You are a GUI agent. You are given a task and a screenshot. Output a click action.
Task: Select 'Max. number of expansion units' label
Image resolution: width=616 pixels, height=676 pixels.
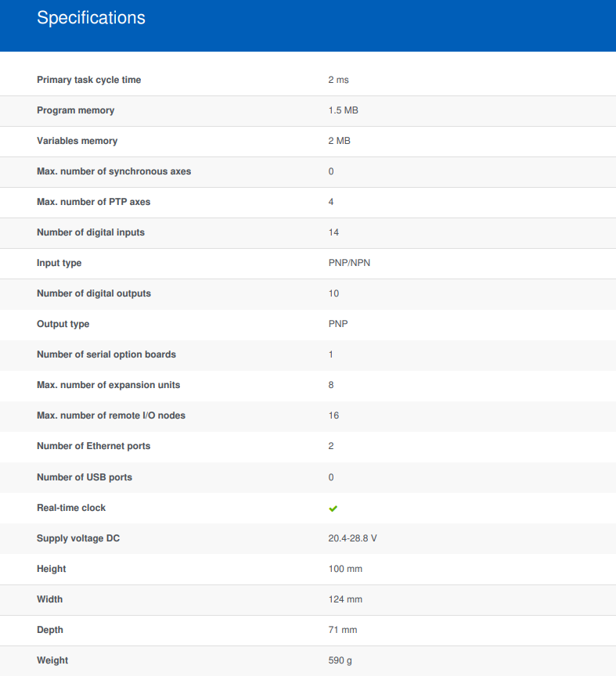(x=108, y=385)
